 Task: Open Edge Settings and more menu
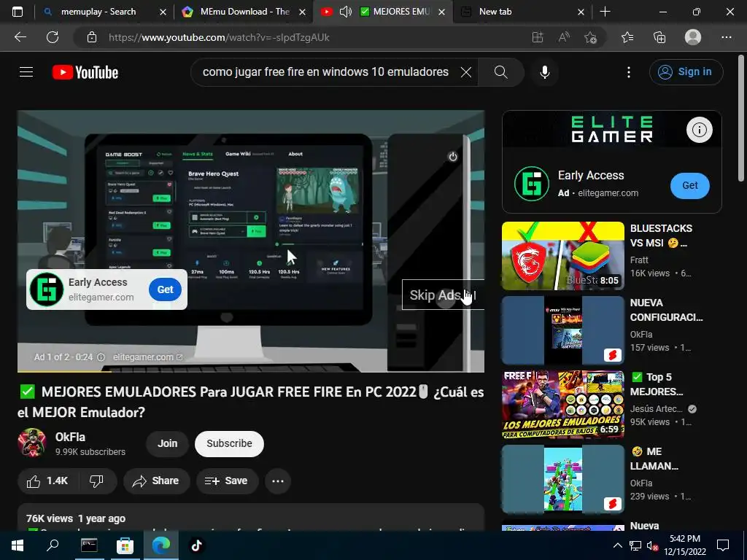tap(726, 37)
